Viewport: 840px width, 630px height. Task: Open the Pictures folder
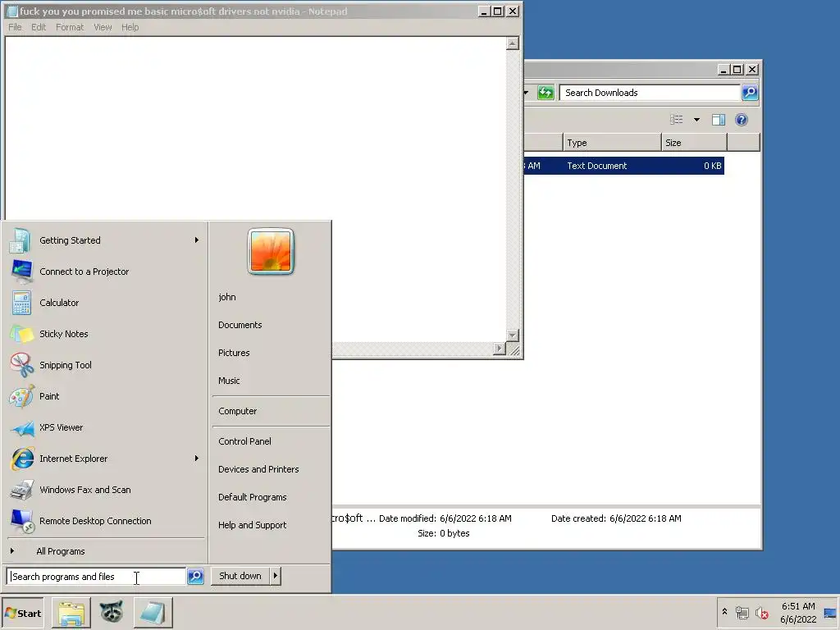pyautogui.click(x=234, y=353)
